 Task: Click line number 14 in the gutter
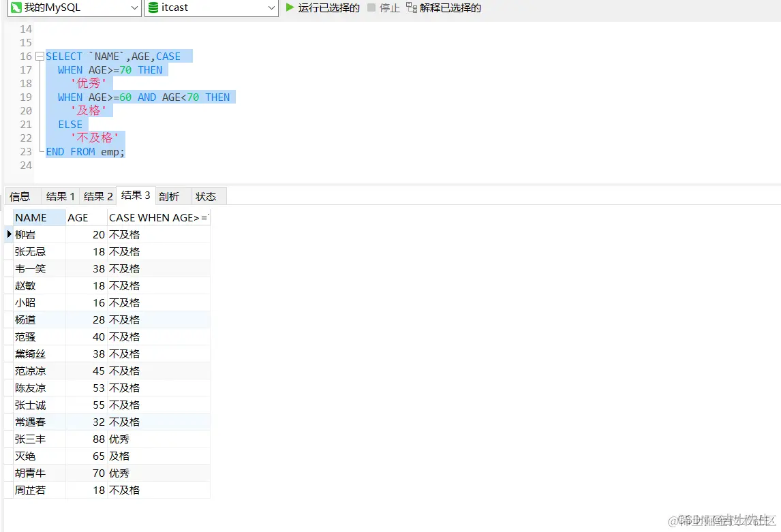26,29
